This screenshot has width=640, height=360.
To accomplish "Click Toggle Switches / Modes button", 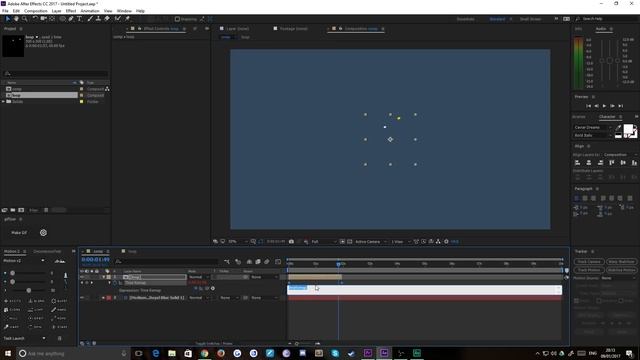I will [x=214, y=344].
